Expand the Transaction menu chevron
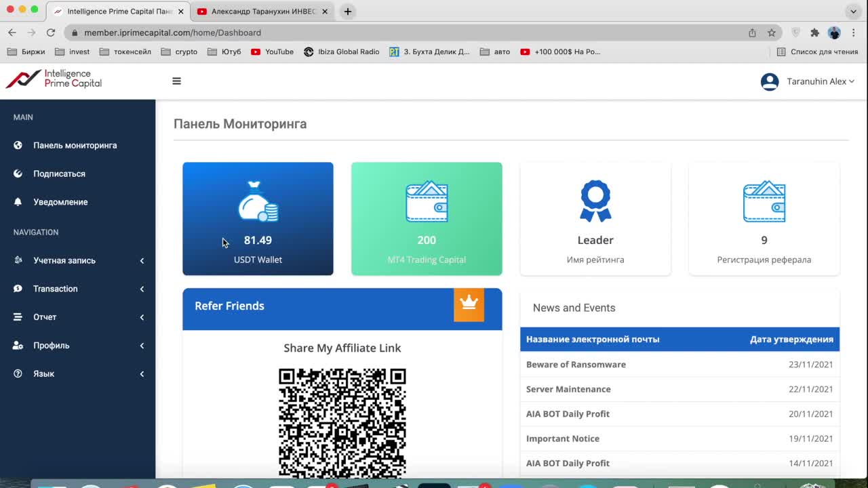 coord(142,289)
